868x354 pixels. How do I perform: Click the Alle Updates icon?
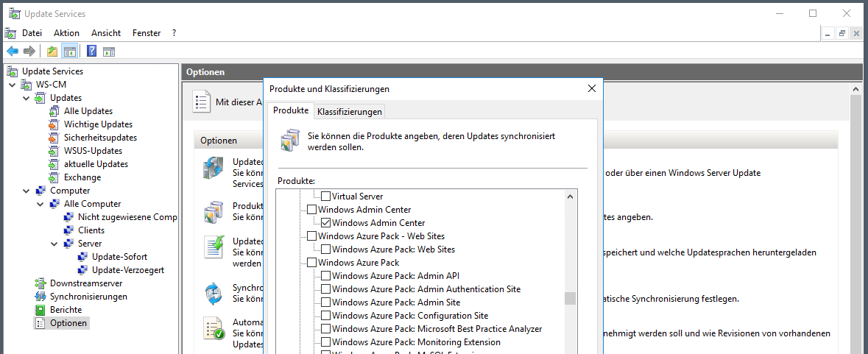(54, 111)
